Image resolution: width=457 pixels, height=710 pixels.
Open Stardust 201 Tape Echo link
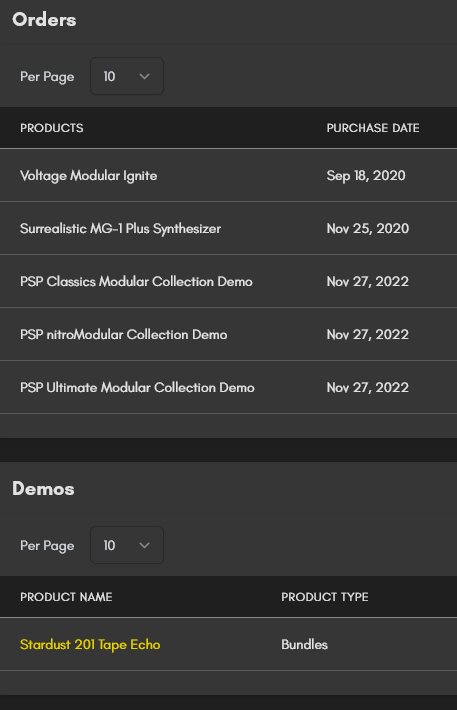point(90,644)
